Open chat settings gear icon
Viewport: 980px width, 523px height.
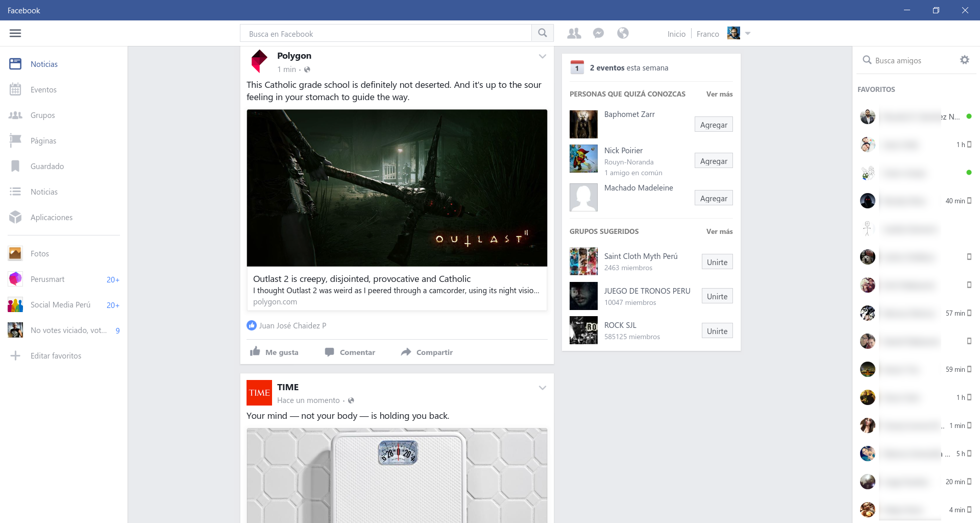point(964,60)
